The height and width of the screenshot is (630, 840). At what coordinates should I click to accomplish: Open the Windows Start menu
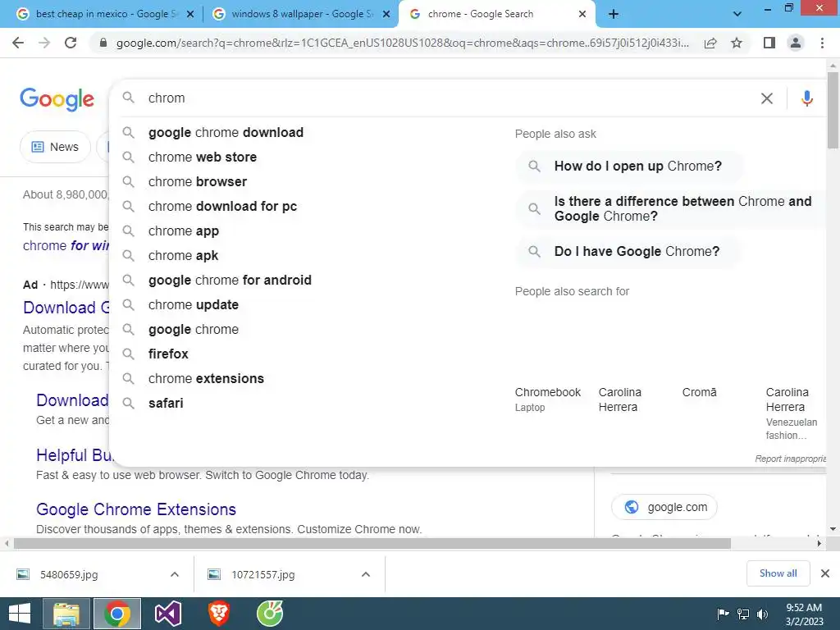click(20, 614)
